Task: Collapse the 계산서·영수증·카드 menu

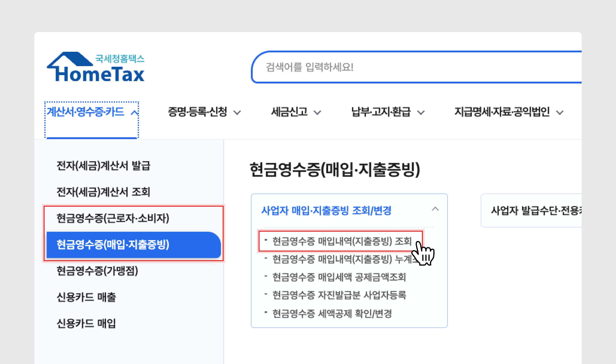Action: point(135,113)
